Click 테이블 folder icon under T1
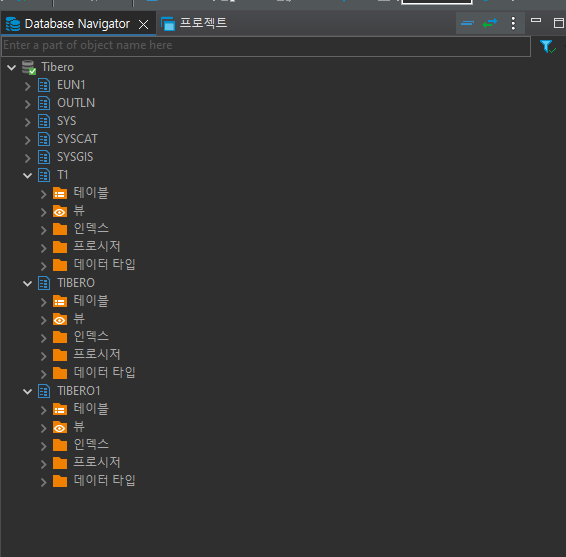The image size is (566, 557). pos(60,193)
